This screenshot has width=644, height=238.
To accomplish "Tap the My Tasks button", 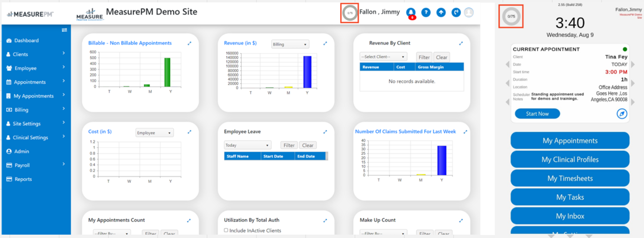I will (570, 197).
